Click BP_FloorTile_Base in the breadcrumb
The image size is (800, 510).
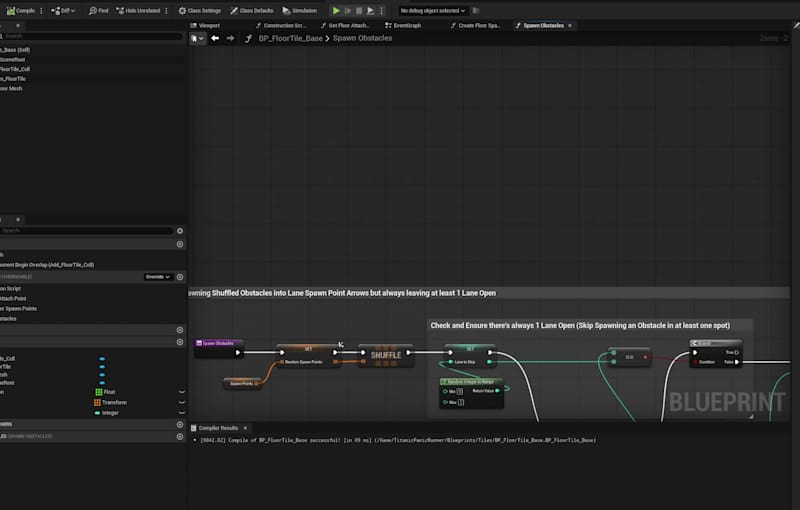tap(290, 38)
